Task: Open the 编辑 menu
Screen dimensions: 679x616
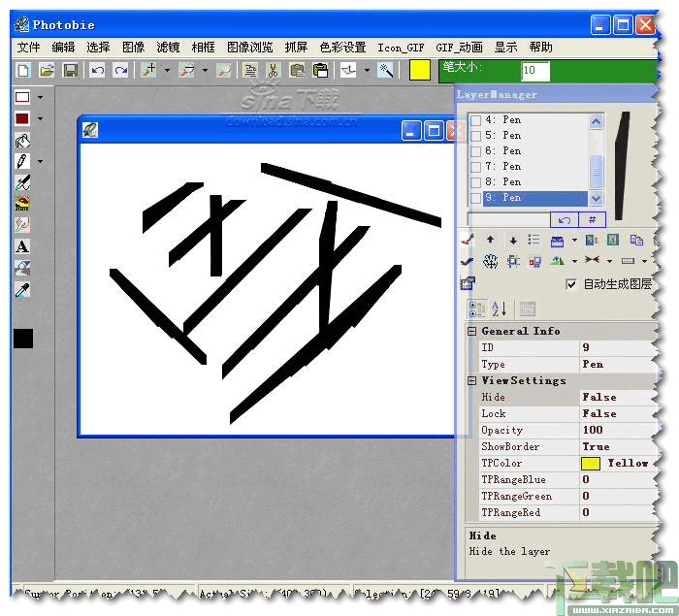Action: click(64, 48)
